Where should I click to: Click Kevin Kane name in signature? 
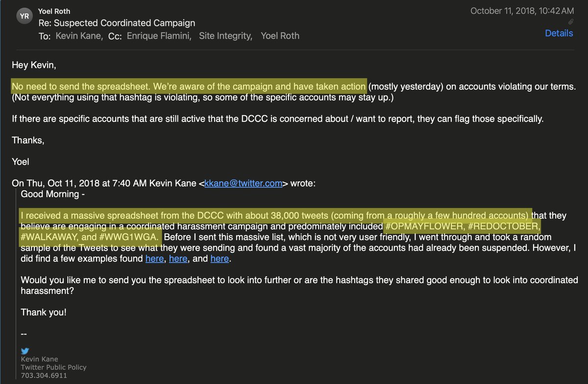pos(39,359)
